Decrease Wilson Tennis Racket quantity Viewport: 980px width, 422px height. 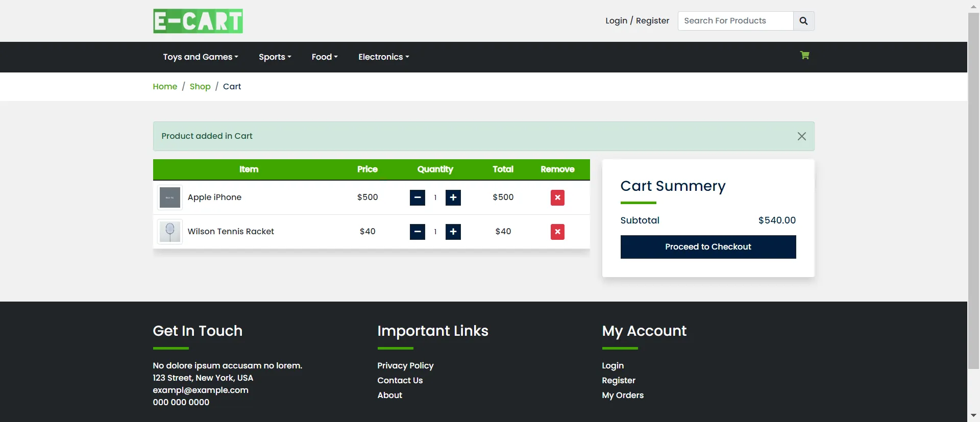click(x=417, y=232)
